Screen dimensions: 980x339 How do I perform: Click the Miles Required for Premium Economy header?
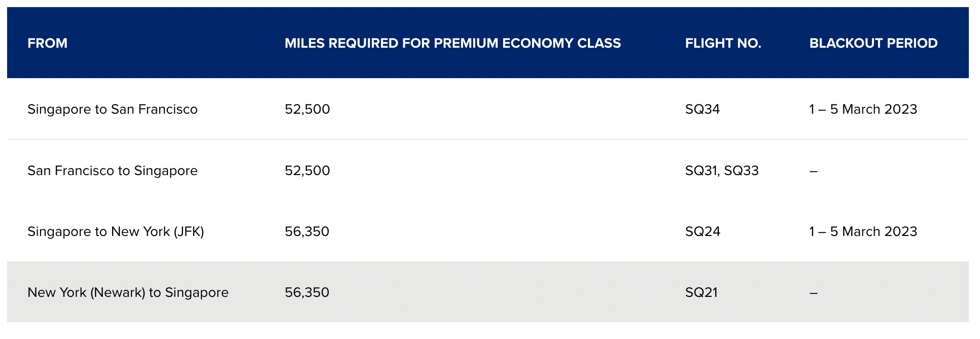tap(452, 43)
